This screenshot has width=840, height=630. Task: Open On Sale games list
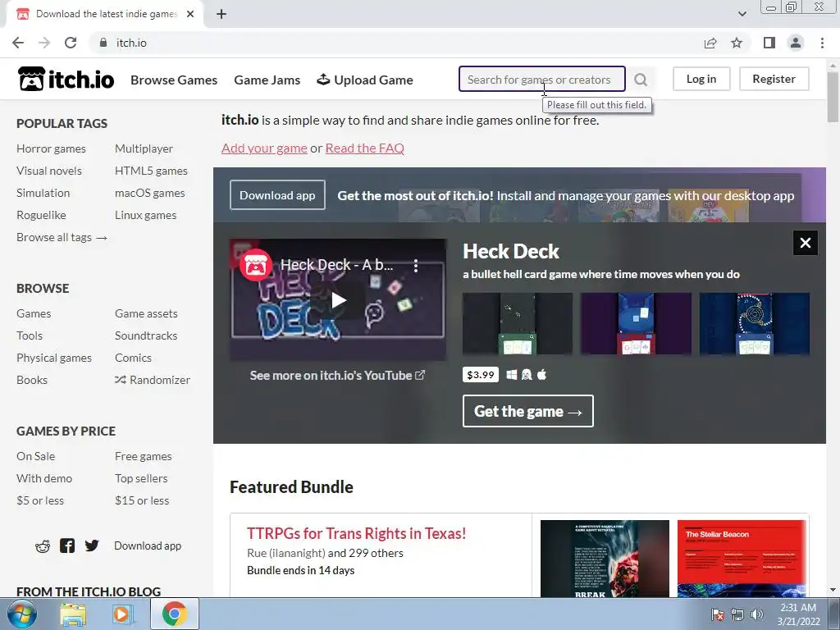pos(36,456)
